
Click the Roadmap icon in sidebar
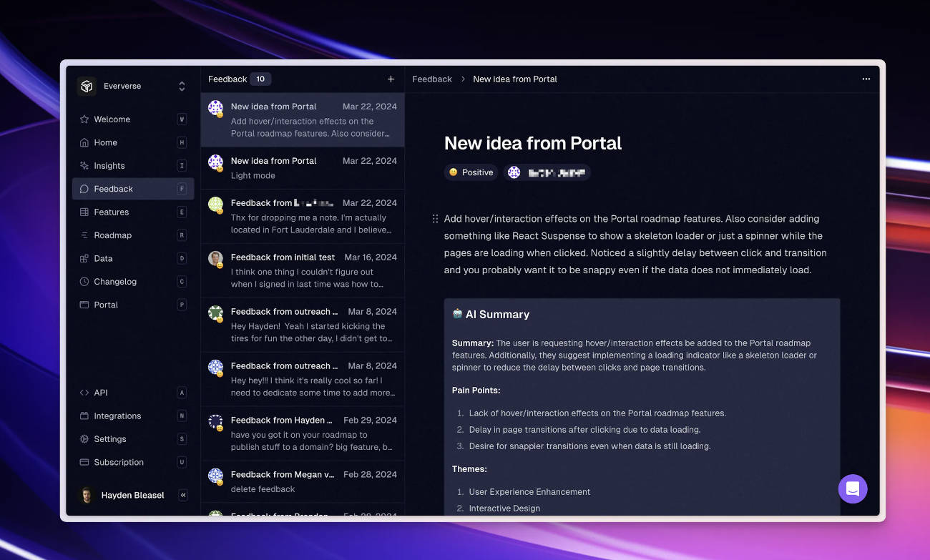coord(84,235)
